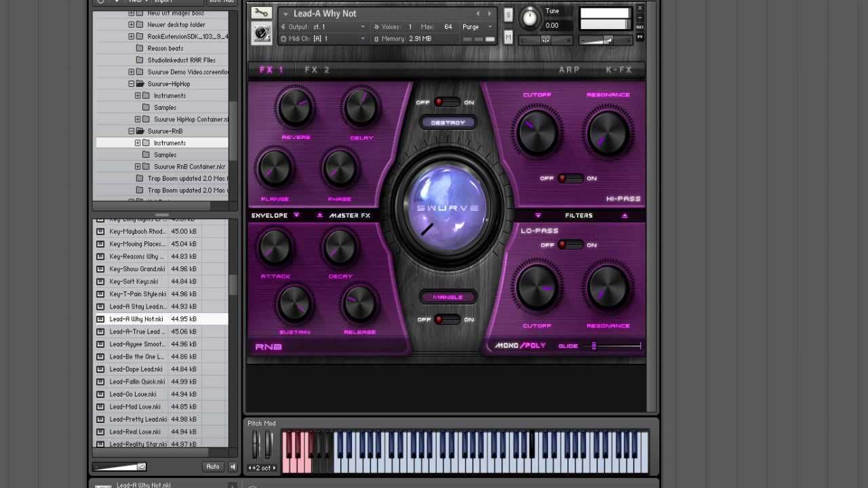Click the file list vertical scrollbar

tap(233, 285)
